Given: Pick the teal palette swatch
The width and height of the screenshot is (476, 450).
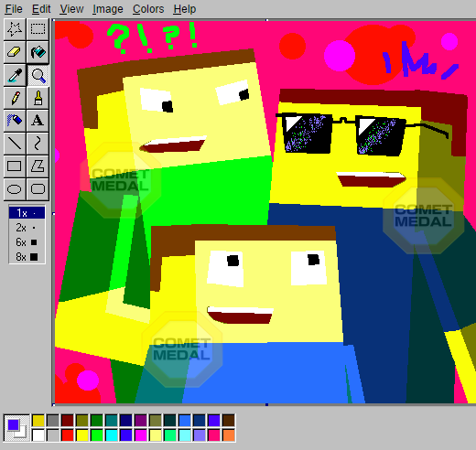Looking at the screenshot, I should tap(112, 421).
